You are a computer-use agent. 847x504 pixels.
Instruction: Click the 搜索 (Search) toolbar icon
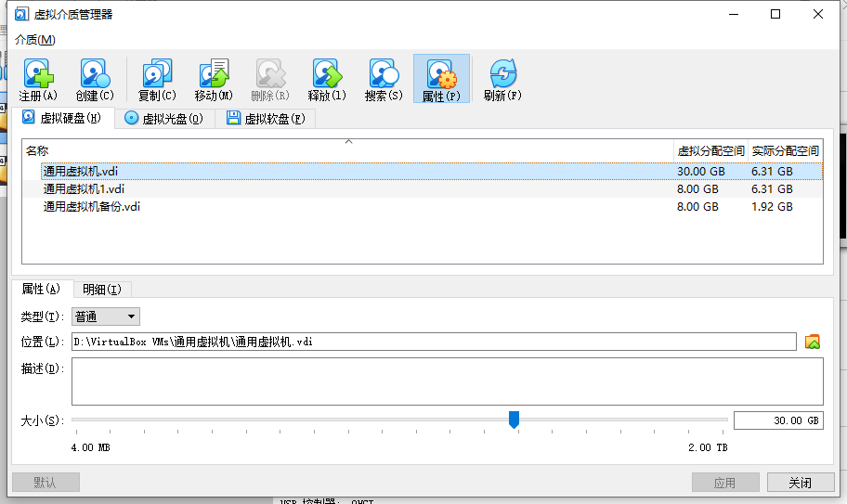384,75
